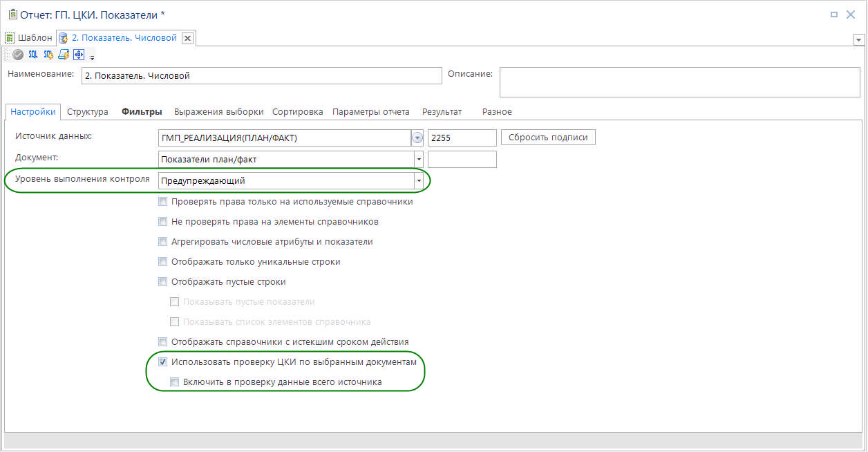Open the 'Шаблон' tab

[x=29, y=38]
